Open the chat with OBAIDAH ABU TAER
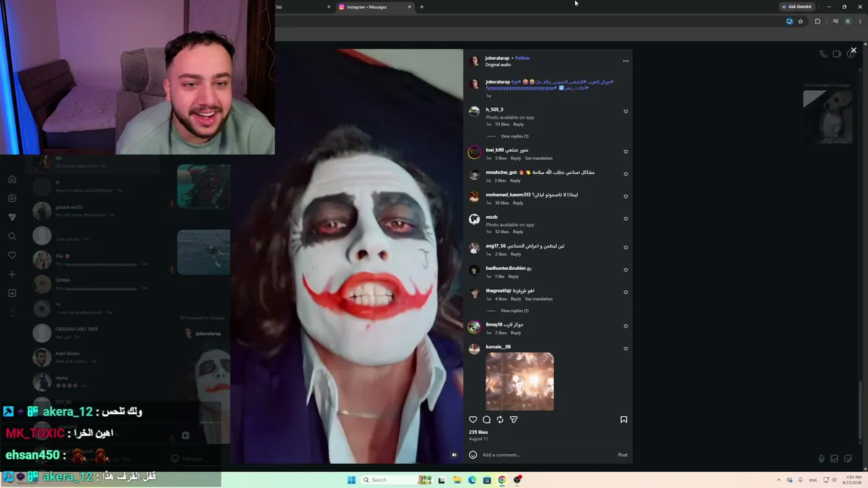The image size is (868, 488). tap(95, 333)
